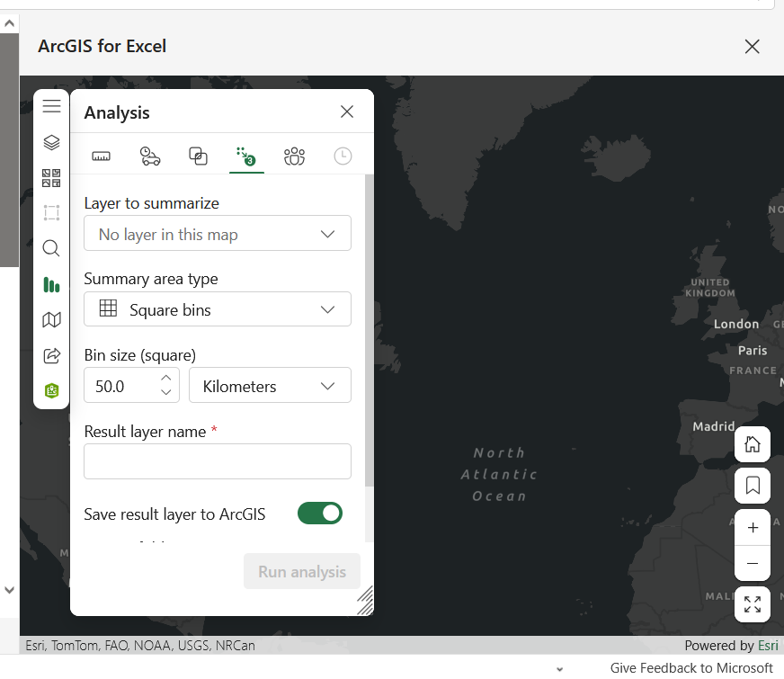The image size is (784, 679).
Task: Increase bin size with the up stepper arrow
Action: (166, 379)
